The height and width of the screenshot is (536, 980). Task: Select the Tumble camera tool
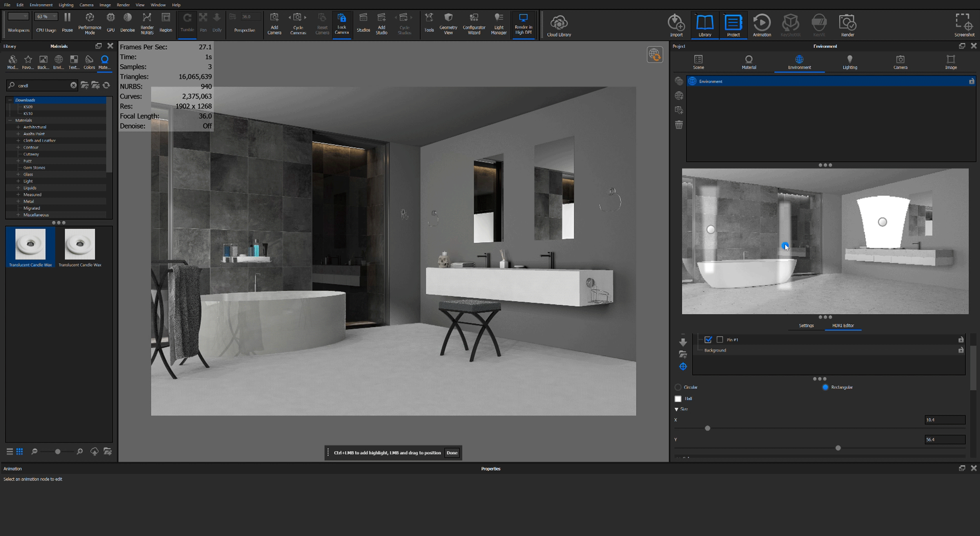(187, 23)
